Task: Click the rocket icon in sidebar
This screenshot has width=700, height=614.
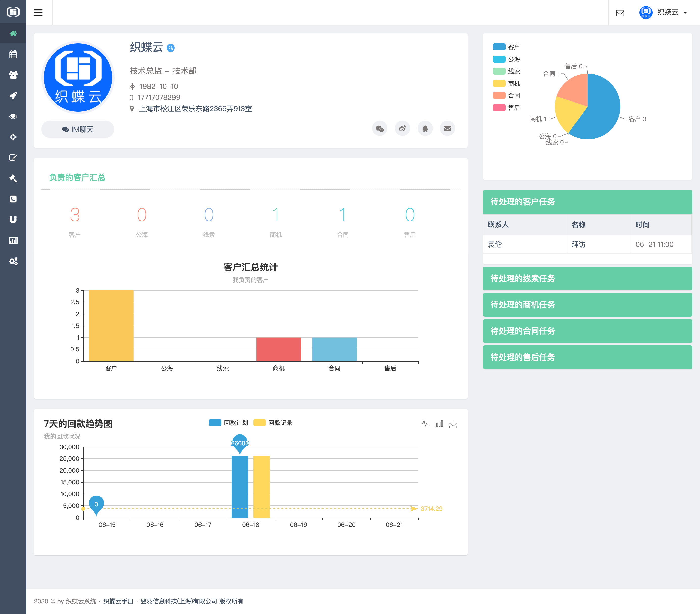Action: (x=13, y=95)
